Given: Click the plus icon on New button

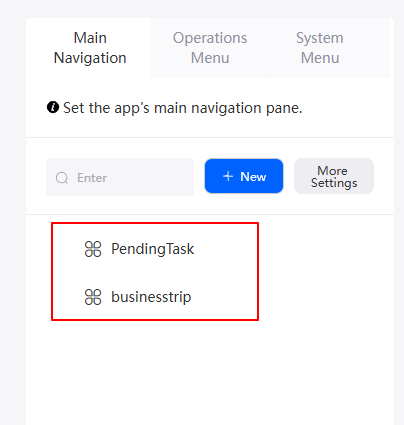Looking at the screenshot, I should coord(228,176).
